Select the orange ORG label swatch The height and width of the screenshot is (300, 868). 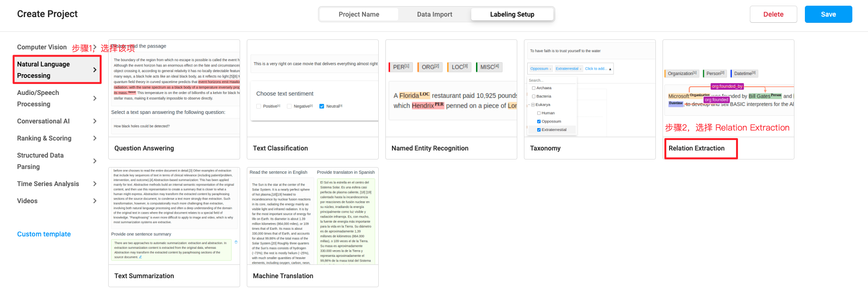coord(430,67)
